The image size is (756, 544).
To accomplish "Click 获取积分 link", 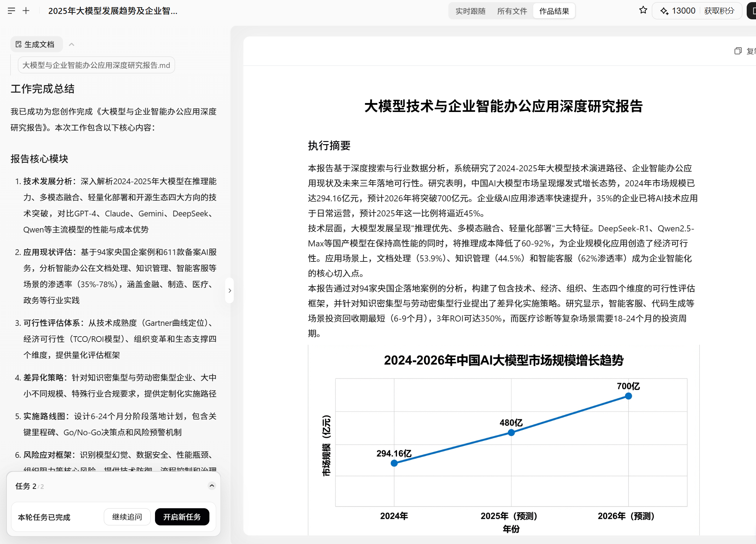I will point(719,11).
